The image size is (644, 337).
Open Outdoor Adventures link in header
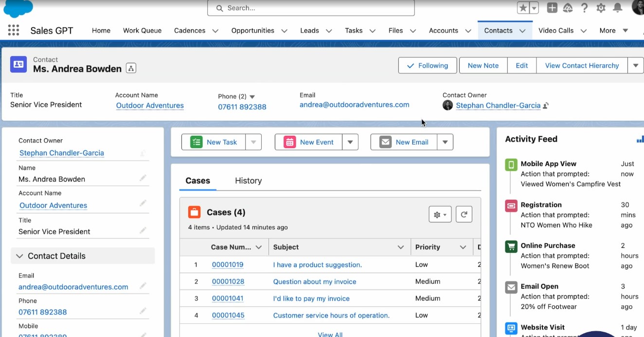(x=150, y=106)
